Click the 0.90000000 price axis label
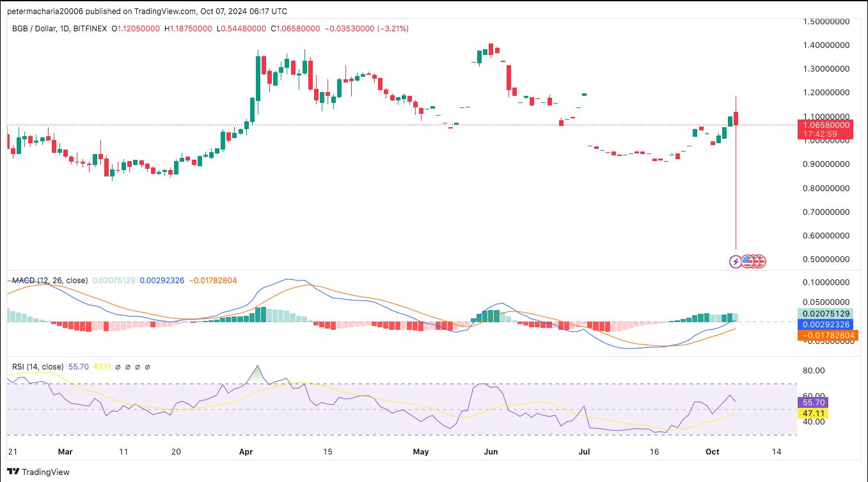 [826, 164]
